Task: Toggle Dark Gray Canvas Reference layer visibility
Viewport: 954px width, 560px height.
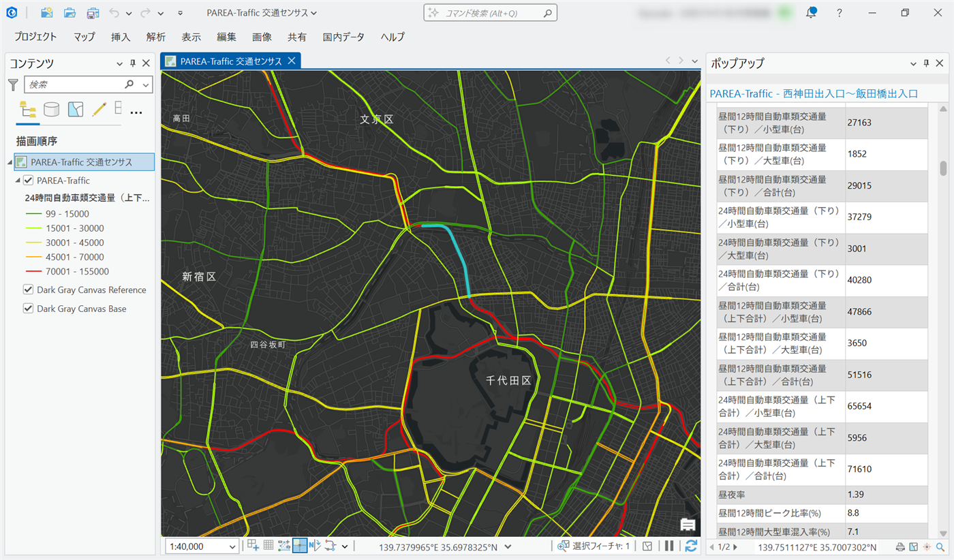Action: 29,290
